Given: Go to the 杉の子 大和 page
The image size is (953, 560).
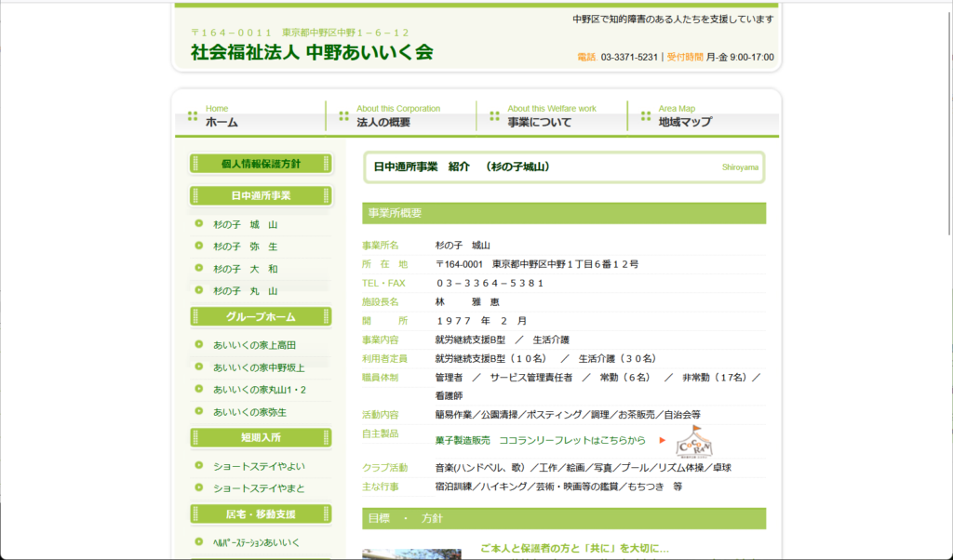Looking at the screenshot, I should click(x=245, y=269).
